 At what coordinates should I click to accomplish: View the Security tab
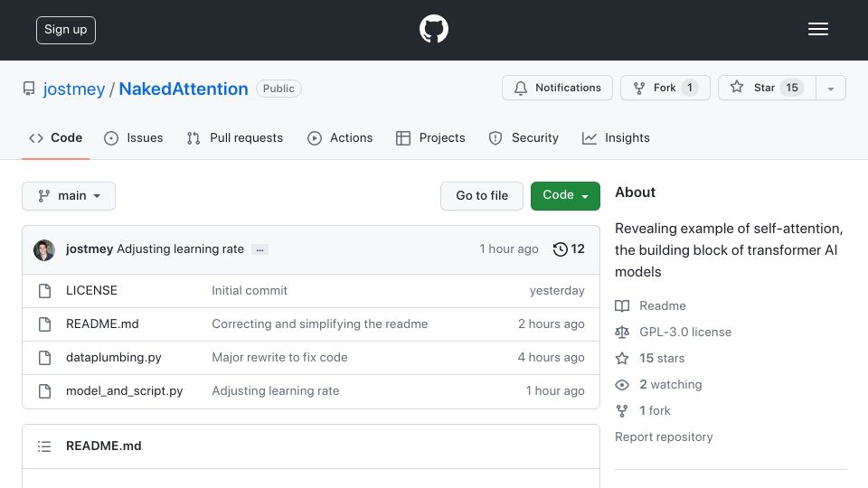point(524,137)
